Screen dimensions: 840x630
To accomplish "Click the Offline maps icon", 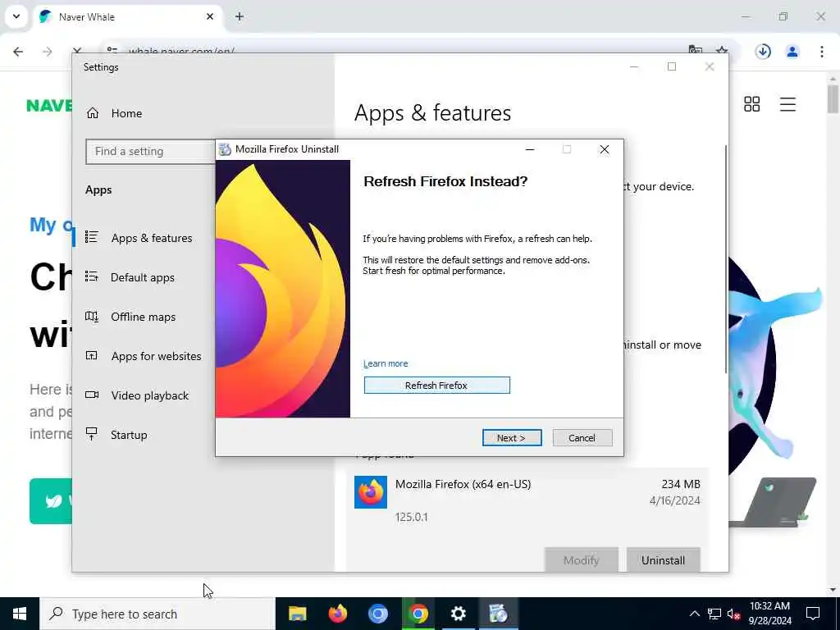I will pyautogui.click(x=92, y=316).
